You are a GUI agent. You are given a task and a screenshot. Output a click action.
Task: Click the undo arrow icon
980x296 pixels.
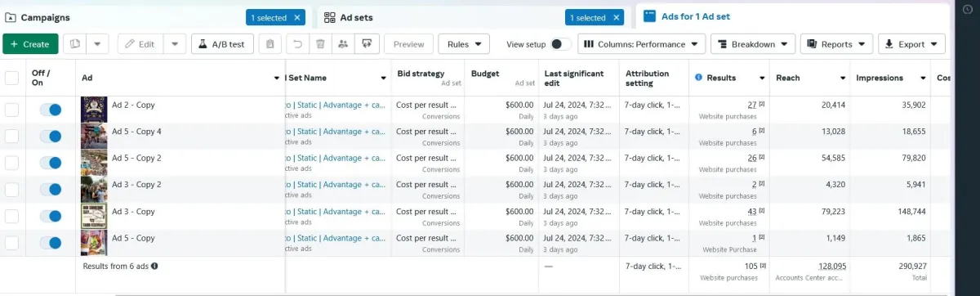pos(298,44)
